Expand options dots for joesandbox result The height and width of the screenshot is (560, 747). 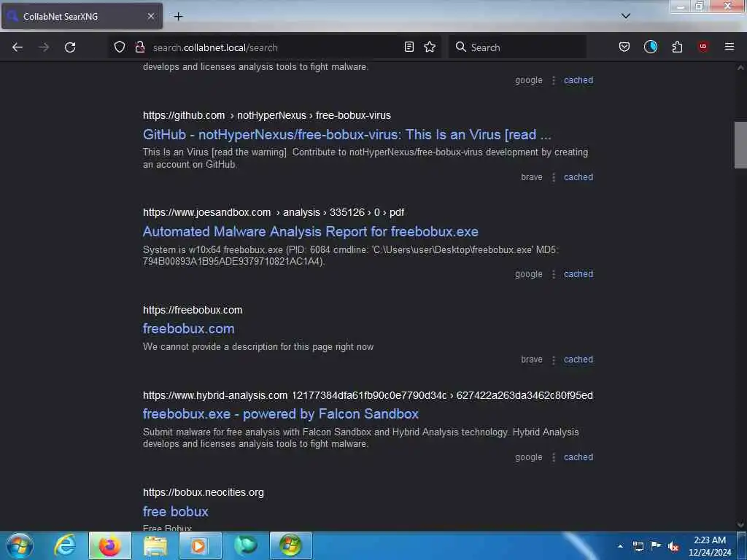coord(553,275)
